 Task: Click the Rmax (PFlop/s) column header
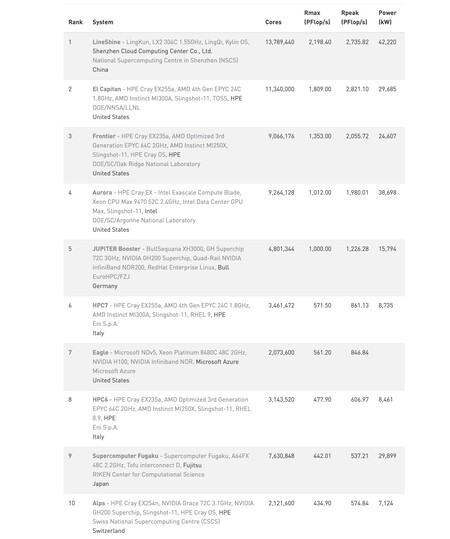[x=317, y=18]
